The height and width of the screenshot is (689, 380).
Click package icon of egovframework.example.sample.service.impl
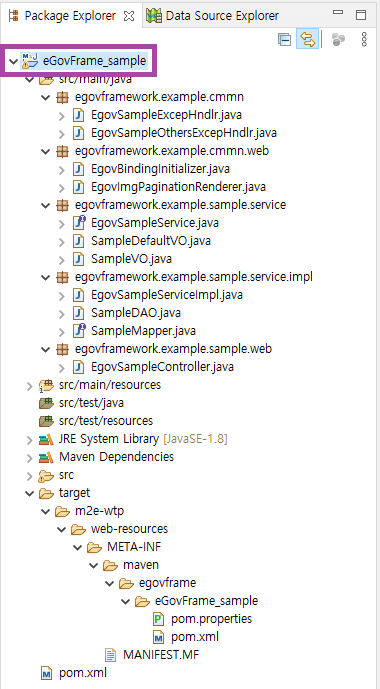(x=63, y=277)
